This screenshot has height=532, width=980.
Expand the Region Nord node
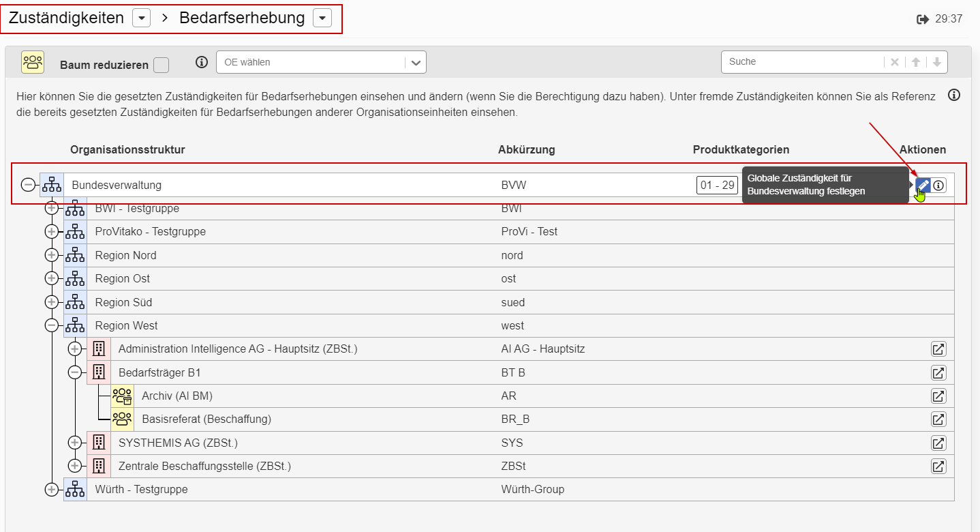(x=51, y=255)
